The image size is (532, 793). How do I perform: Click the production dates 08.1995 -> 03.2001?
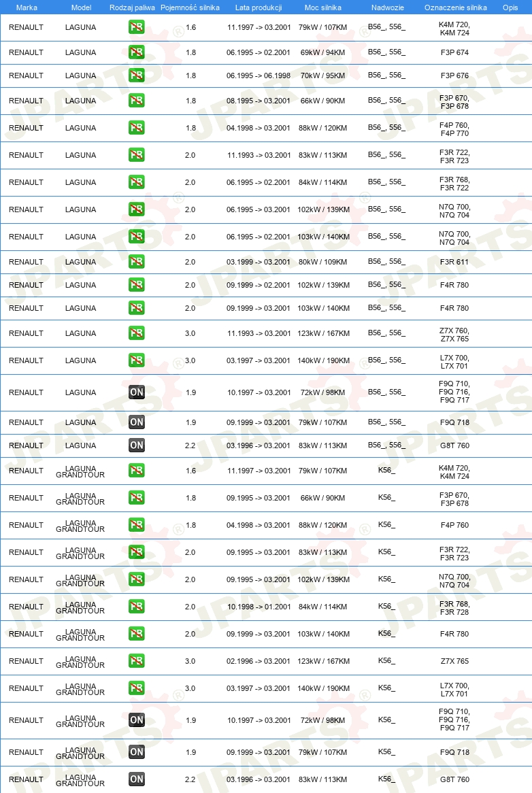(x=259, y=101)
